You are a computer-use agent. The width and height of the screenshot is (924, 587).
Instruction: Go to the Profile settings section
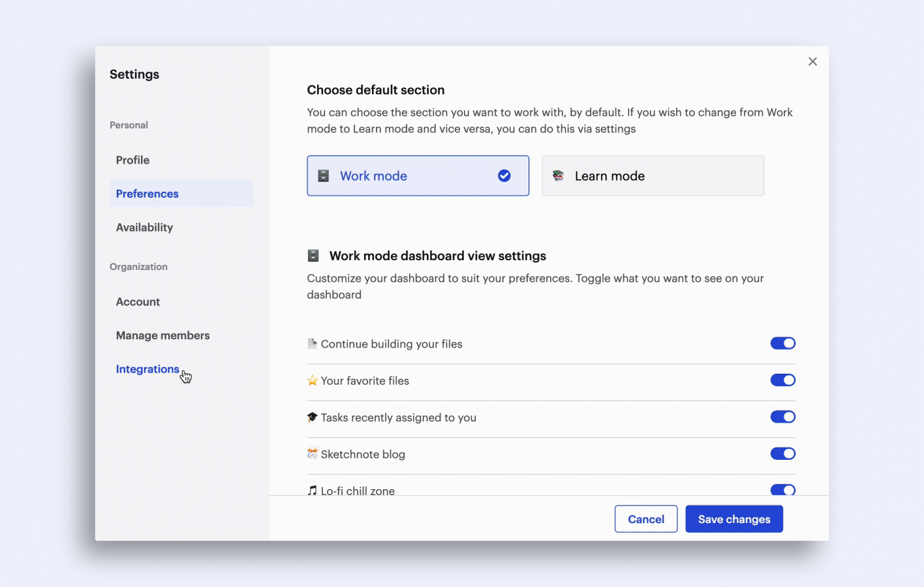[132, 160]
